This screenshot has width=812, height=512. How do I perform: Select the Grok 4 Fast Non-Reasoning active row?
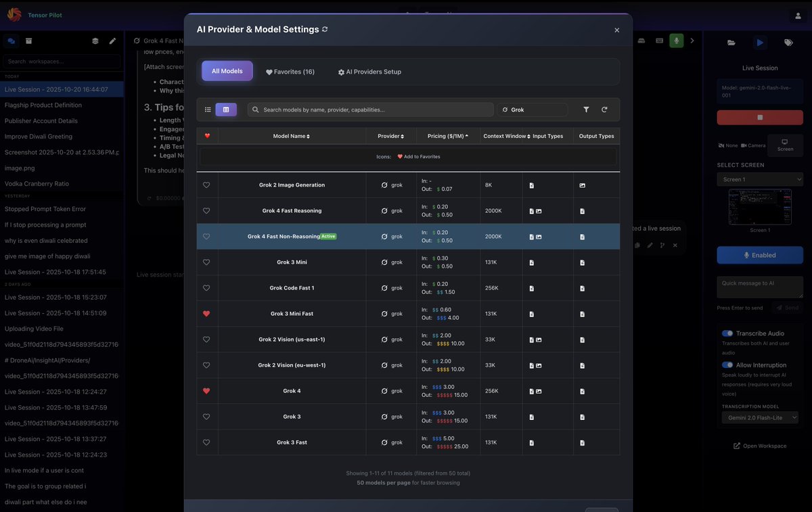tap(408, 237)
